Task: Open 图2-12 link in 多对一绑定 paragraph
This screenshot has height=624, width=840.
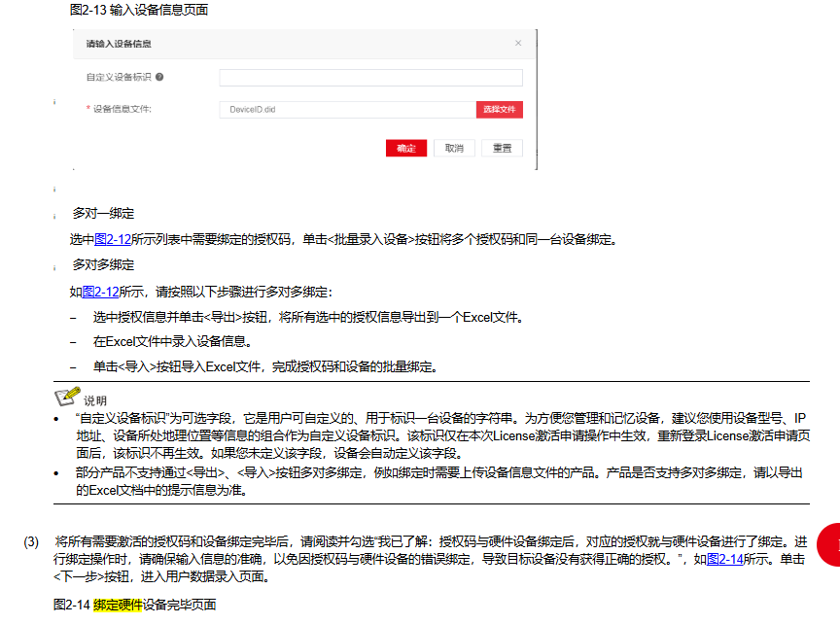Action: pos(113,239)
